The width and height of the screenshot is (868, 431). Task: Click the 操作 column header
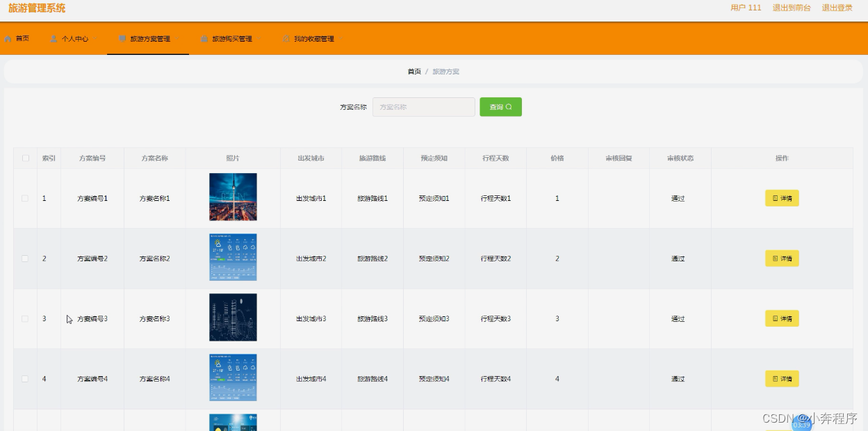[782, 158]
